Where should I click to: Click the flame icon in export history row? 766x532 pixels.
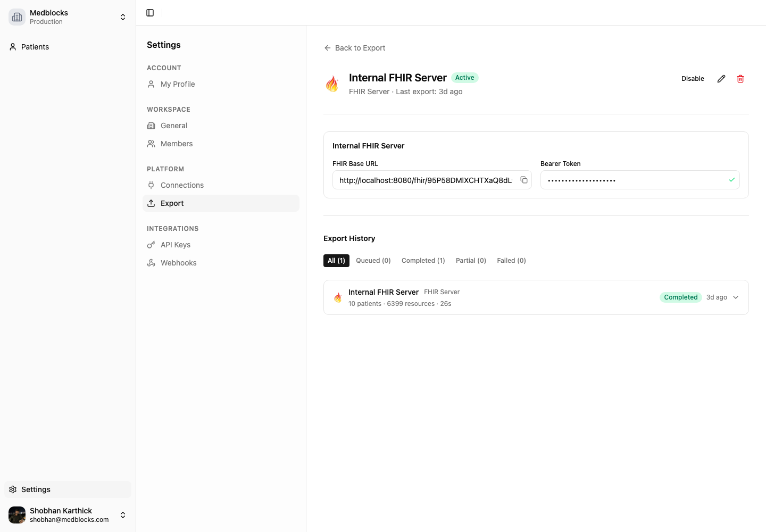click(338, 297)
